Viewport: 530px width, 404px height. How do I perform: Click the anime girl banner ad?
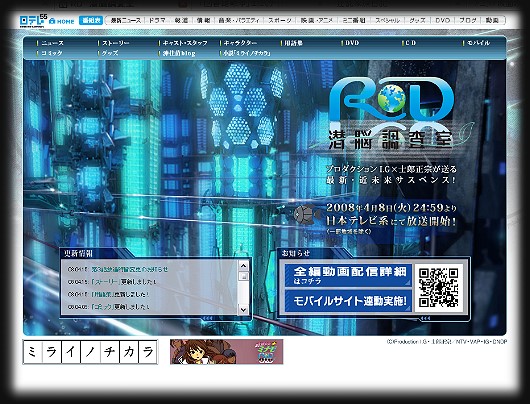[226, 352]
